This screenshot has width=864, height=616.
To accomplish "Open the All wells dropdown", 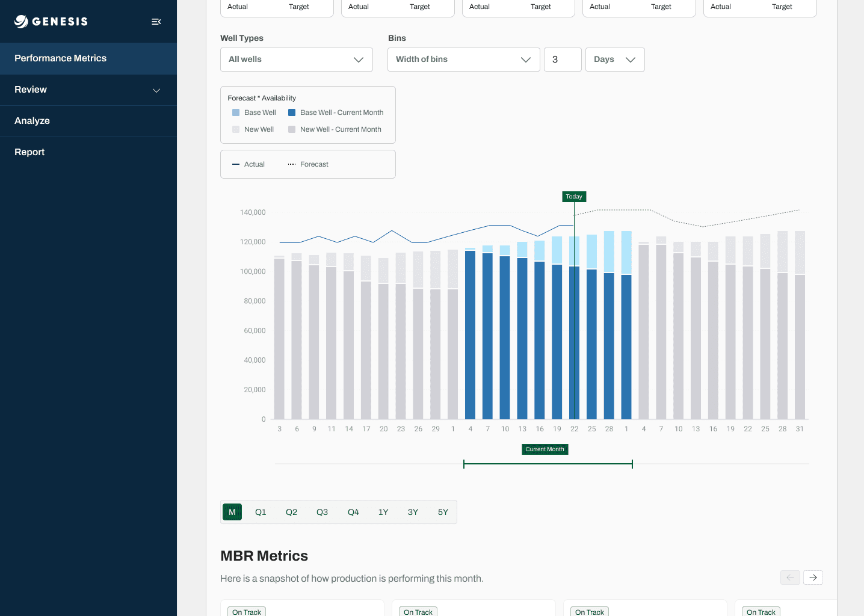I will pos(297,60).
